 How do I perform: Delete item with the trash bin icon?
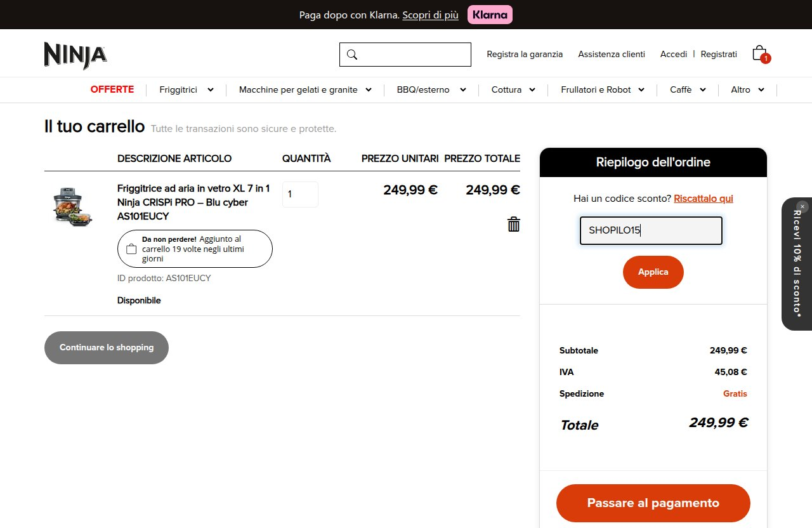click(x=514, y=224)
